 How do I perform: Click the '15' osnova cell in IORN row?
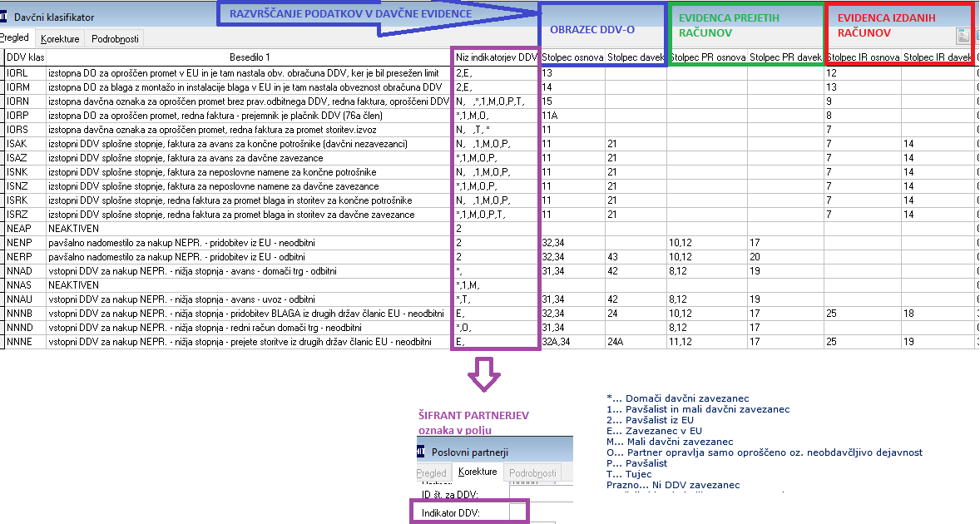click(572, 101)
